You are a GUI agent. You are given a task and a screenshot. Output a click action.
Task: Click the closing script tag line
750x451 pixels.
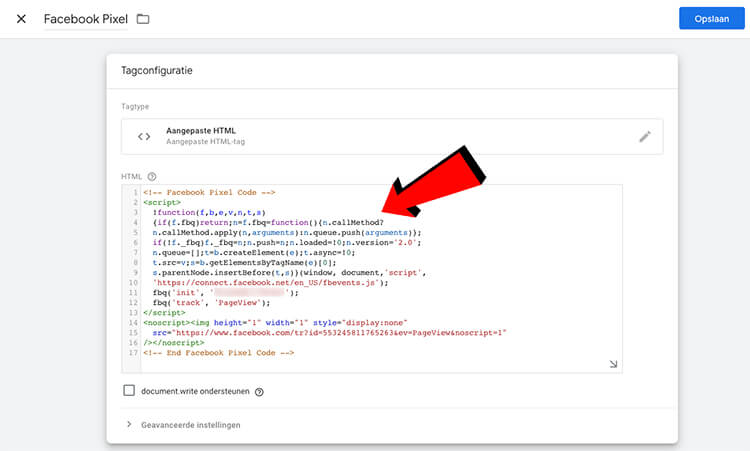click(164, 313)
